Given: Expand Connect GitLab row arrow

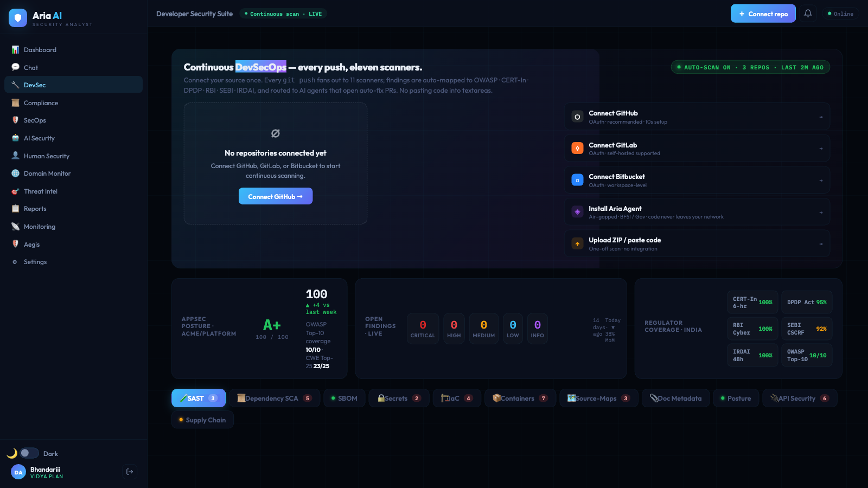Looking at the screenshot, I should coord(821,148).
